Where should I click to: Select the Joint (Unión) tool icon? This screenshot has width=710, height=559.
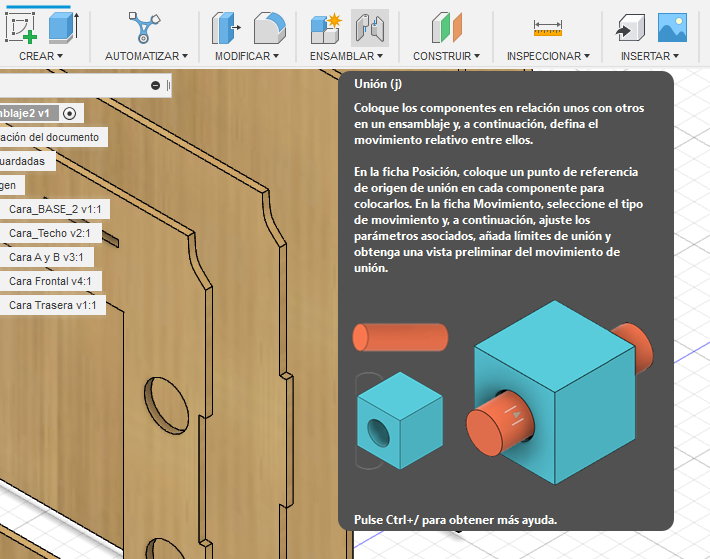tap(370, 28)
